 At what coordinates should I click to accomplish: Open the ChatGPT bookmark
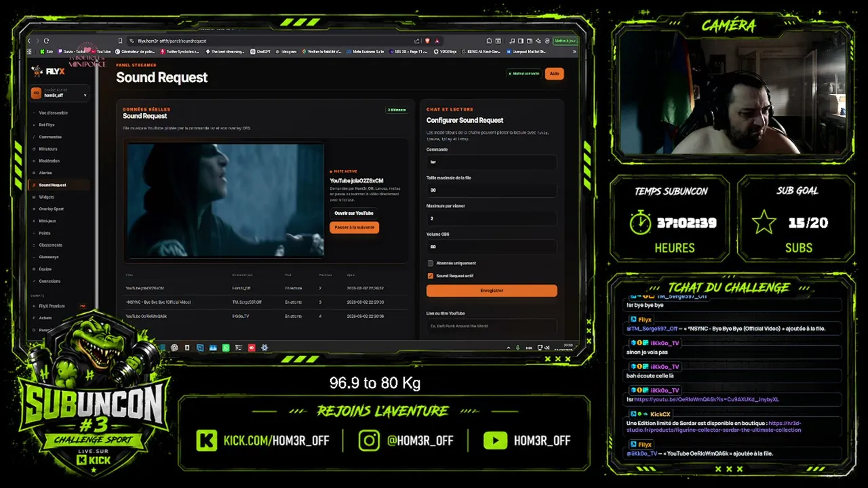260,52
